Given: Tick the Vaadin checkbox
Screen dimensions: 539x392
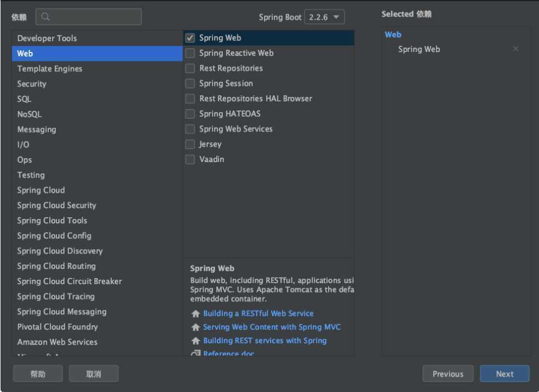Looking at the screenshot, I should point(190,159).
